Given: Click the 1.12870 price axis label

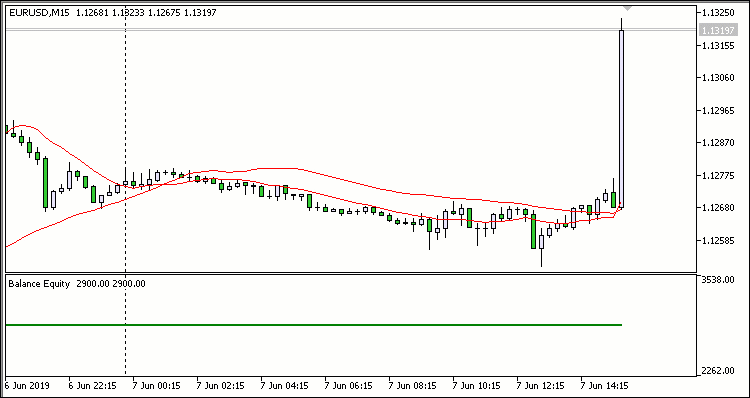Looking at the screenshot, I should [717, 143].
